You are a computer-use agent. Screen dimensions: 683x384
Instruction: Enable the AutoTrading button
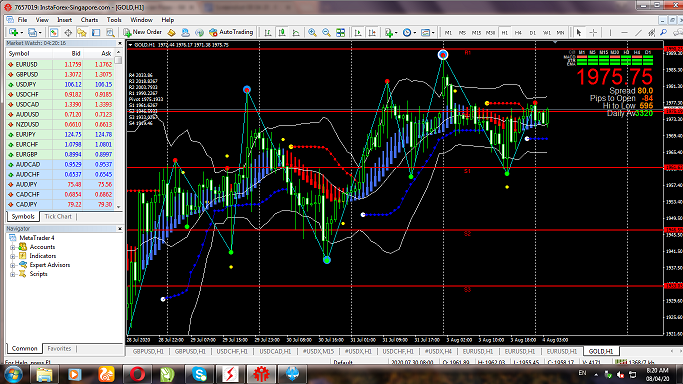(x=231, y=32)
